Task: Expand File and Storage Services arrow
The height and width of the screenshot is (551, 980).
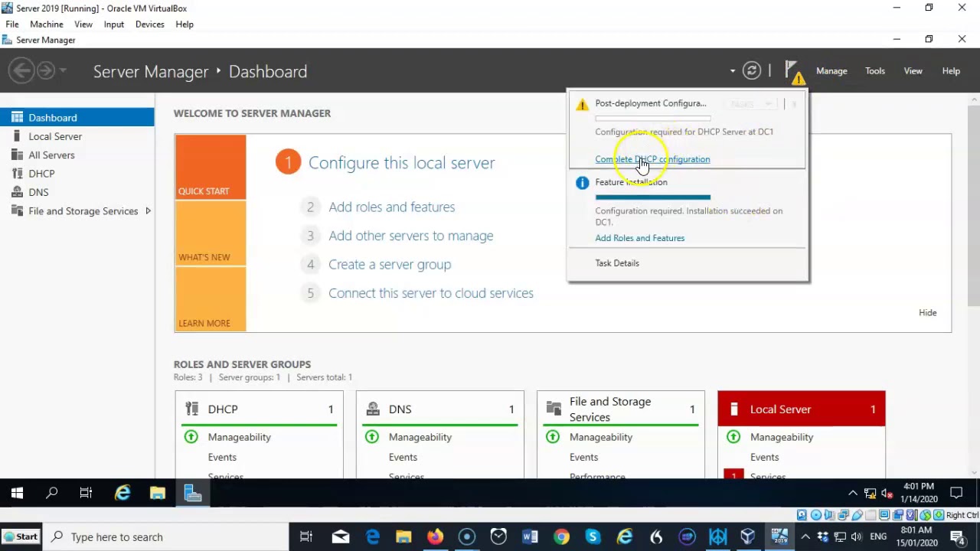Action: pyautogui.click(x=148, y=211)
